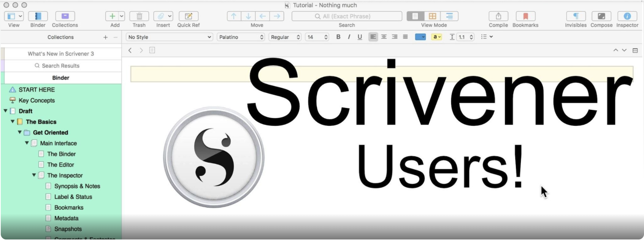Go to previous document up chevron
Image resolution: width=644 pixels, height=241 pixels.
pos(615,50)
